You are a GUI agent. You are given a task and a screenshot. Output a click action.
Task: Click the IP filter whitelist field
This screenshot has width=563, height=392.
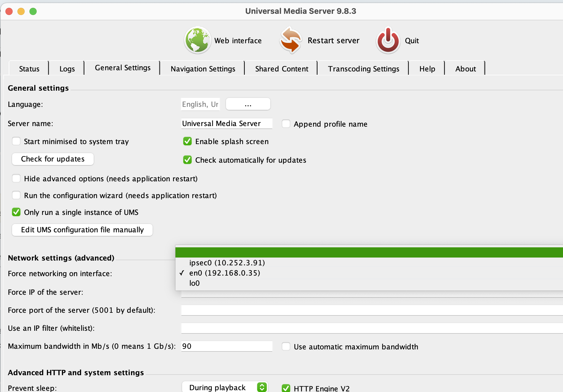(372, 328)
